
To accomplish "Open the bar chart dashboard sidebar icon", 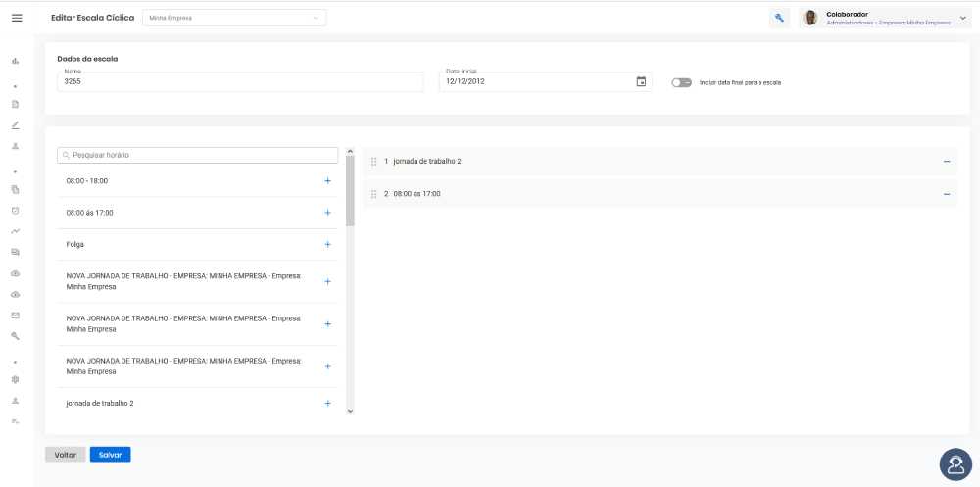I will [16, 62].
